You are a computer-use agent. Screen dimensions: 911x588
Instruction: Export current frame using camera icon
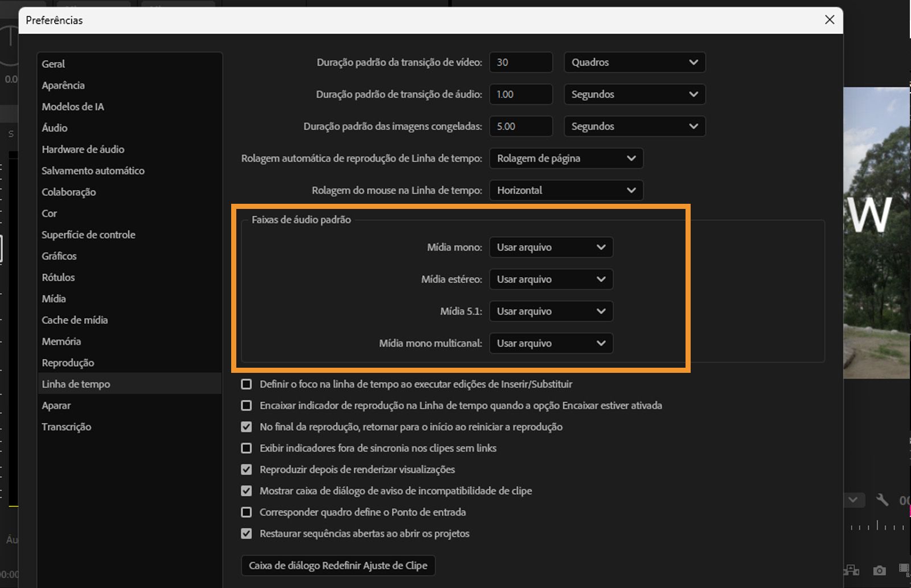pyautogui.click(x=879, y=570)
